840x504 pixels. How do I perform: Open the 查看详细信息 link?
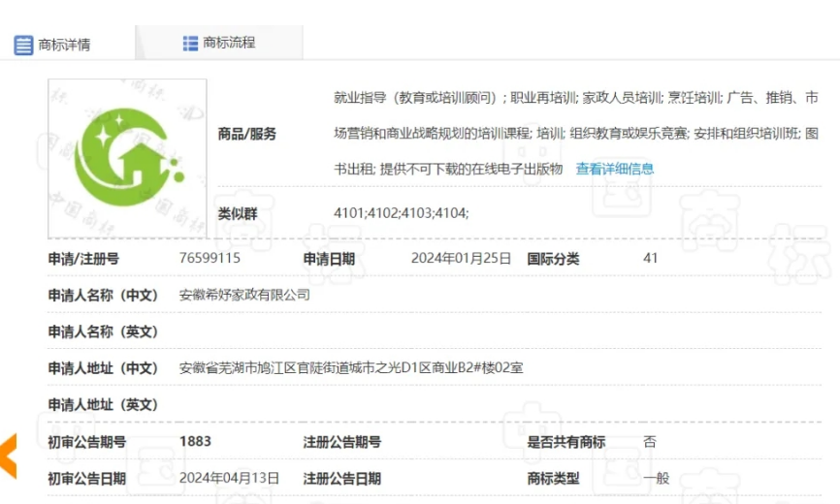pos(614,169)
